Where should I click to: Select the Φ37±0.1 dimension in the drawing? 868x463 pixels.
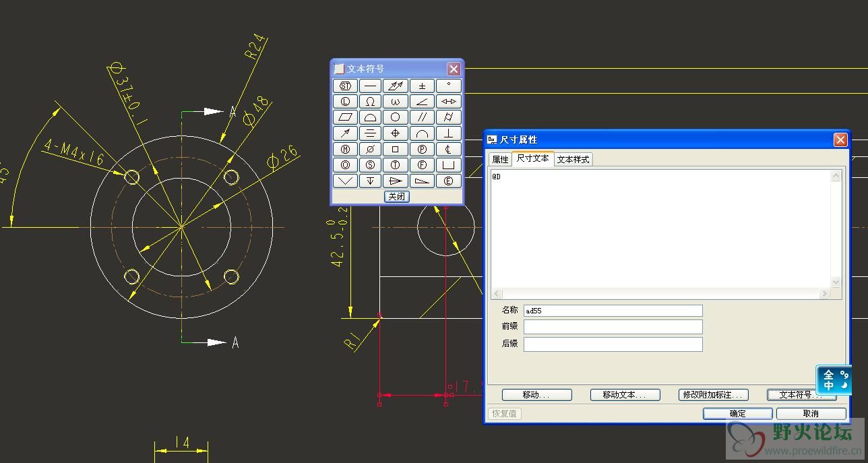click(127, 94)
